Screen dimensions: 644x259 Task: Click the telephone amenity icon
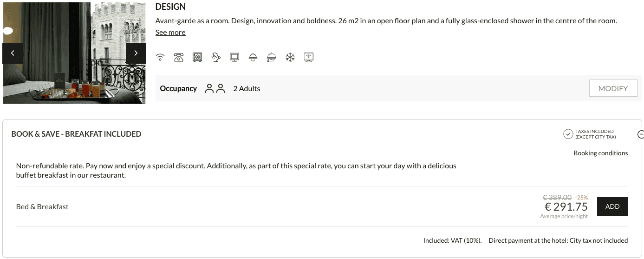[x=179, y=57]
